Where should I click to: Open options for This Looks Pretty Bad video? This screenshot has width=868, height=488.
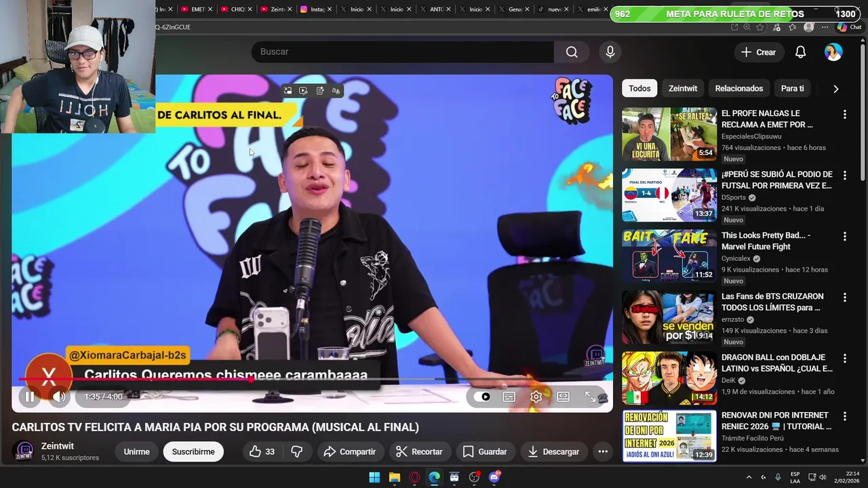point(845,237)
